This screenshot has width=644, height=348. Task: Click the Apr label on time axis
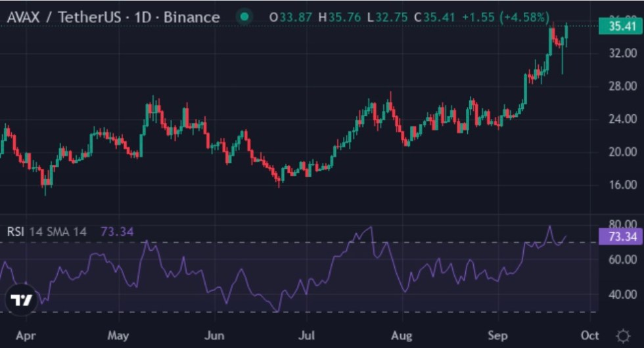[26, 336]
